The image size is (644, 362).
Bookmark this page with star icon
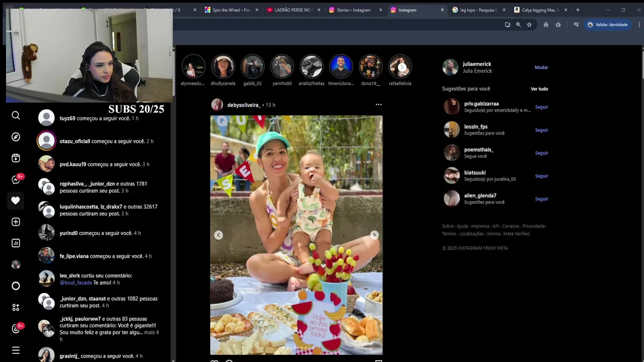529,25
